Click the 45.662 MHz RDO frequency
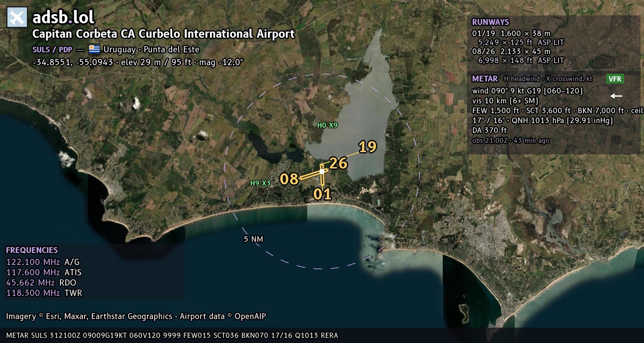644x343 pixels. click(41, 283)
